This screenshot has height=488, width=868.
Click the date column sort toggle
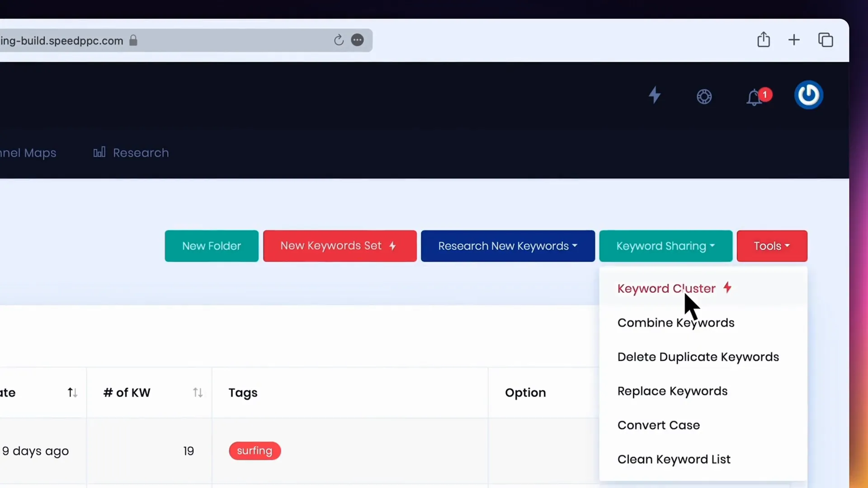71,392
